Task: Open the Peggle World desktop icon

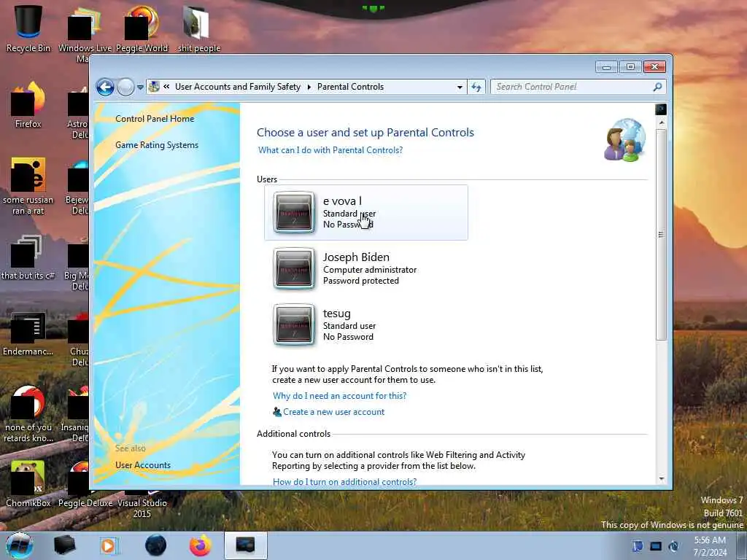Action: [x=142, y=28]
